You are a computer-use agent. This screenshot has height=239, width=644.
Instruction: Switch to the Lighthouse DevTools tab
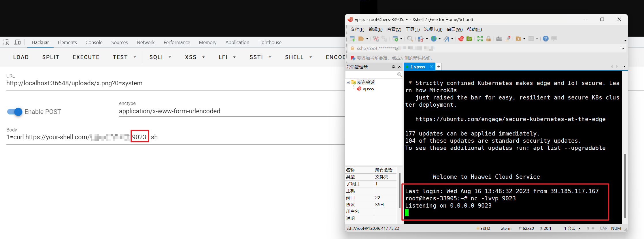pyautogui.click(x=270, y=42)
